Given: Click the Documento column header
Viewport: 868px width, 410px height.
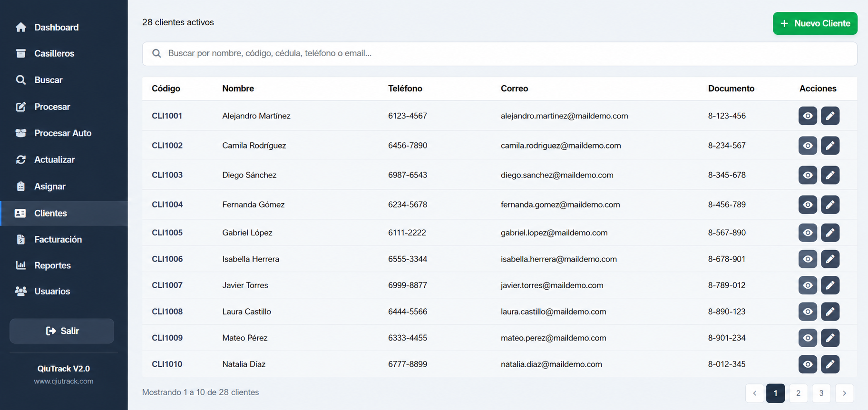Looking at the screenshot, I should (x=731, y=88).
